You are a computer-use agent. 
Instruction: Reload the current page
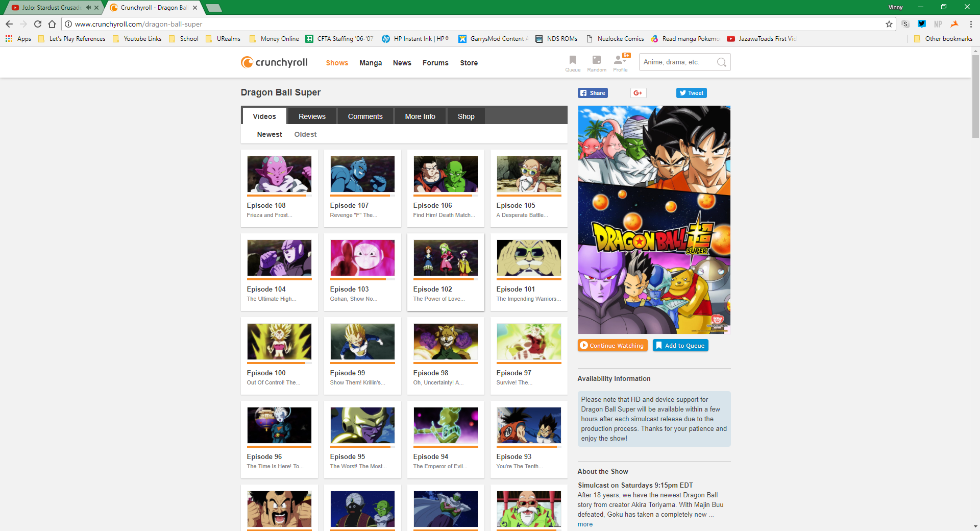tap(38, 24)
